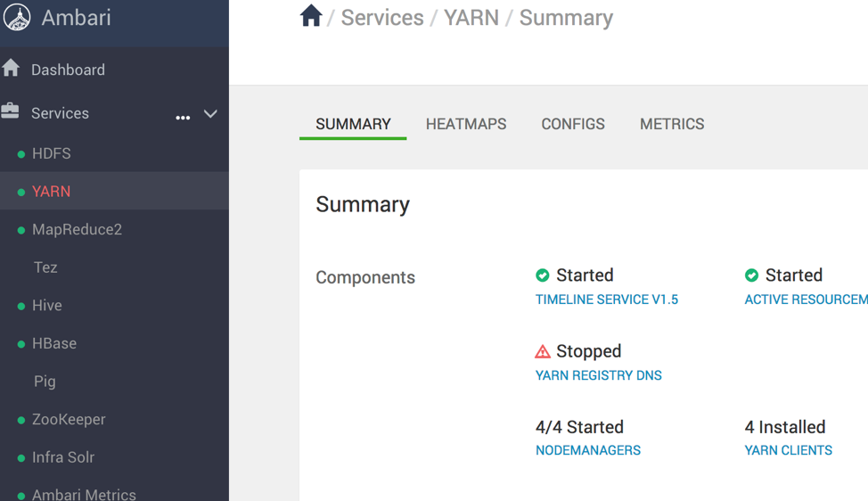Image resolution: width=868 pixels, height=501 pixels.
Task: Click Summary in the breadcrumb
Action: 566,18
